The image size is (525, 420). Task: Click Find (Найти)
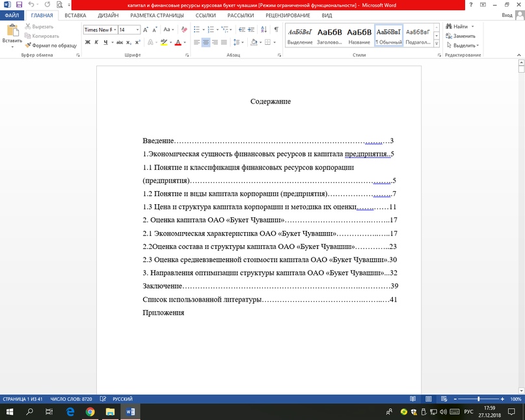pos(457,27)
